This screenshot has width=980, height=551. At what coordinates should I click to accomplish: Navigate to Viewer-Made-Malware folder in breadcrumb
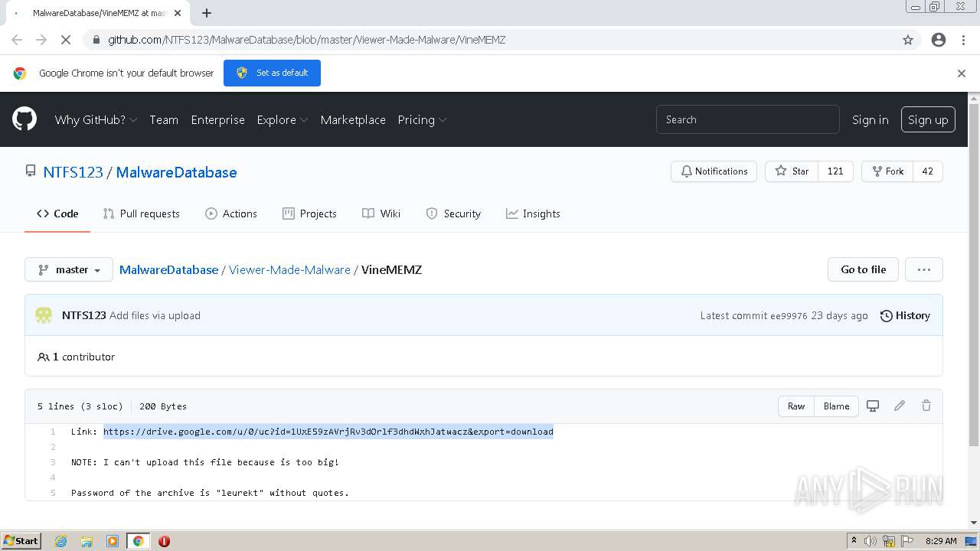289,269
